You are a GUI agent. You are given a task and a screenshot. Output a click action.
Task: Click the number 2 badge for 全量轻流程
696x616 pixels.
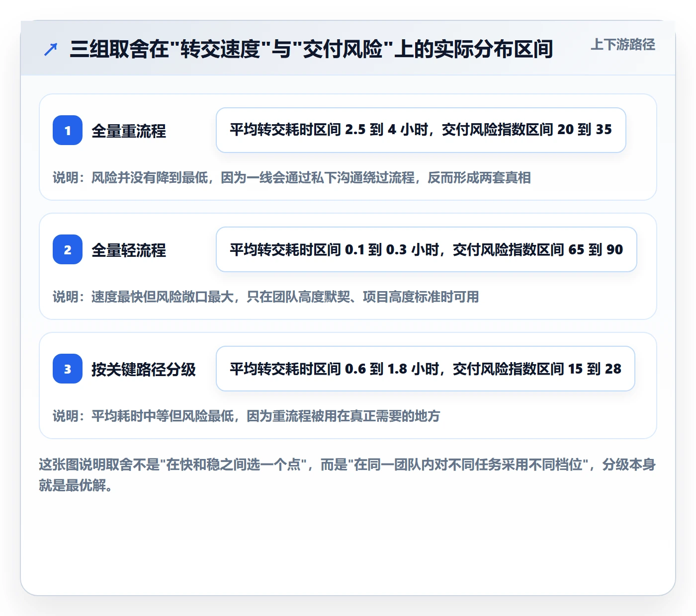[68, 249]
